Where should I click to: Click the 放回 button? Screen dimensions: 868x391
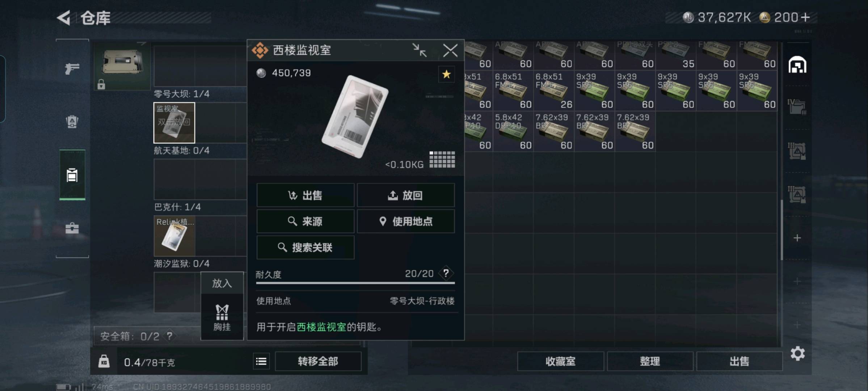click(406, 195)
